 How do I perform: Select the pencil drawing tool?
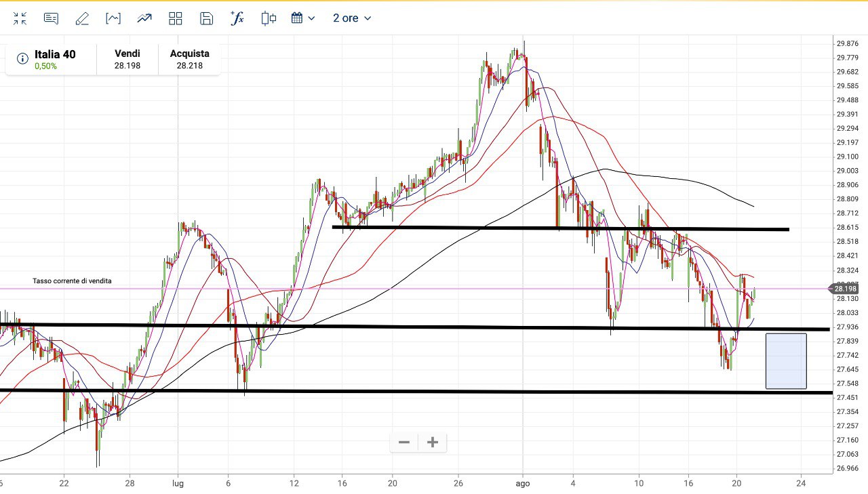pos(82,18)
